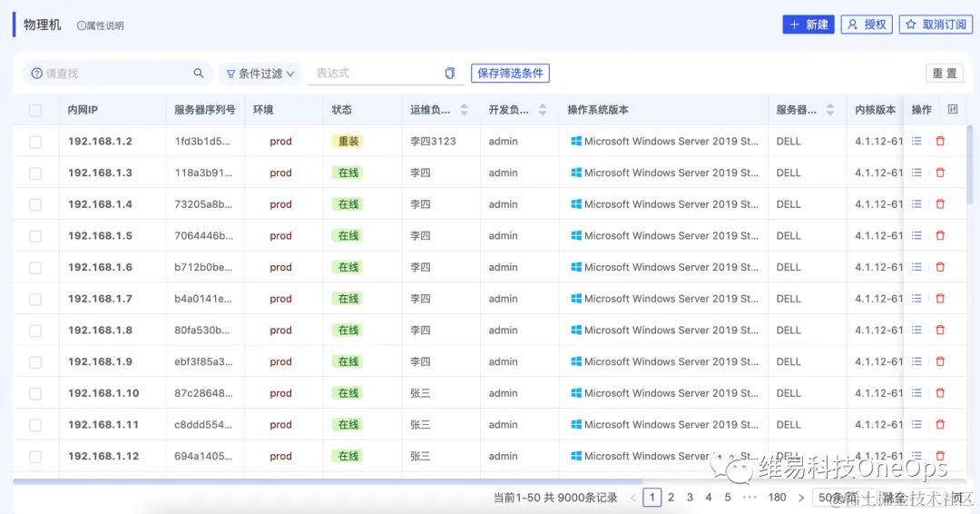
Task: Open details list icon for 192.168.1.8
Action: coord(916,331)
